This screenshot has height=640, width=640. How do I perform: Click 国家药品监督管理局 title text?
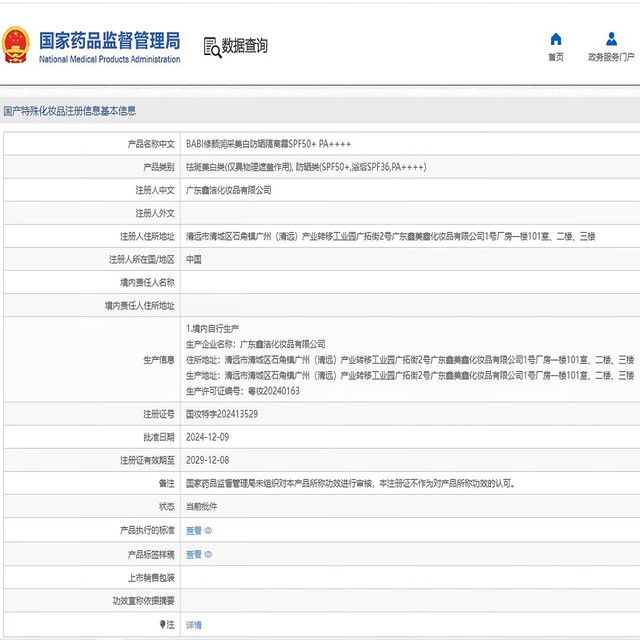click(110, 40)
